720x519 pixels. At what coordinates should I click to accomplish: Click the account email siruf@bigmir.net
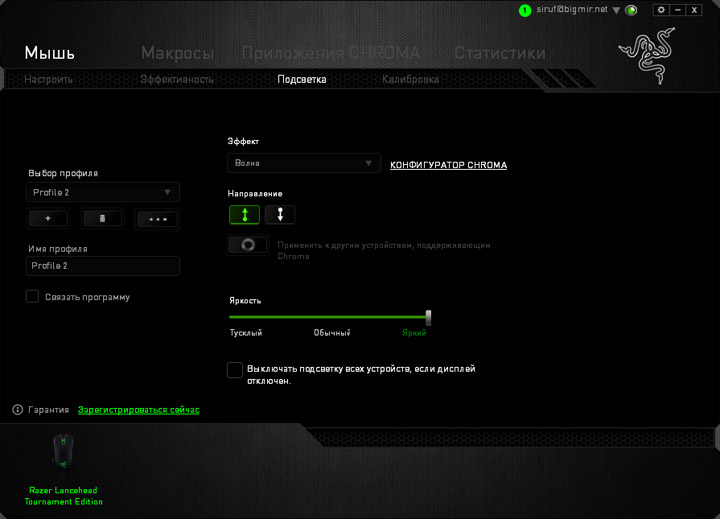tap(572, 9)
